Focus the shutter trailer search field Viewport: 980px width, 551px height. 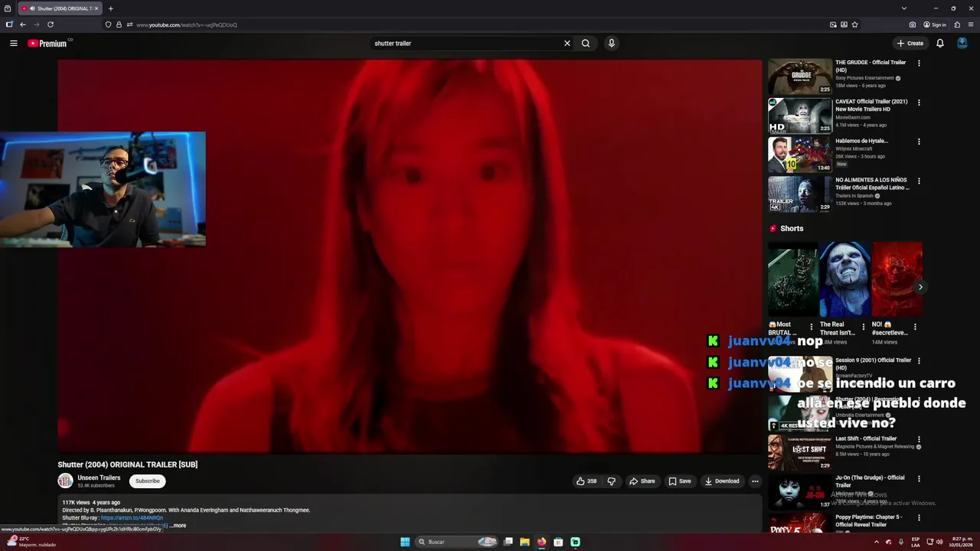465,44
